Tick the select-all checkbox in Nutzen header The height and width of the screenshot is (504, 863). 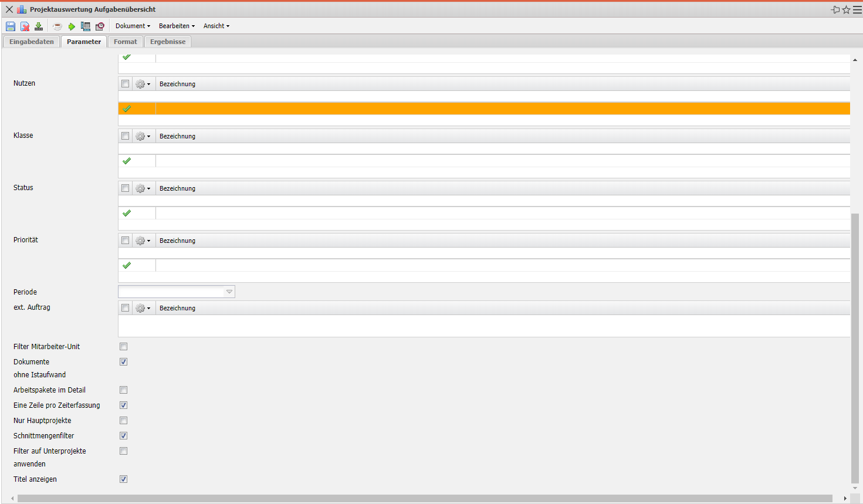point(125,84)
